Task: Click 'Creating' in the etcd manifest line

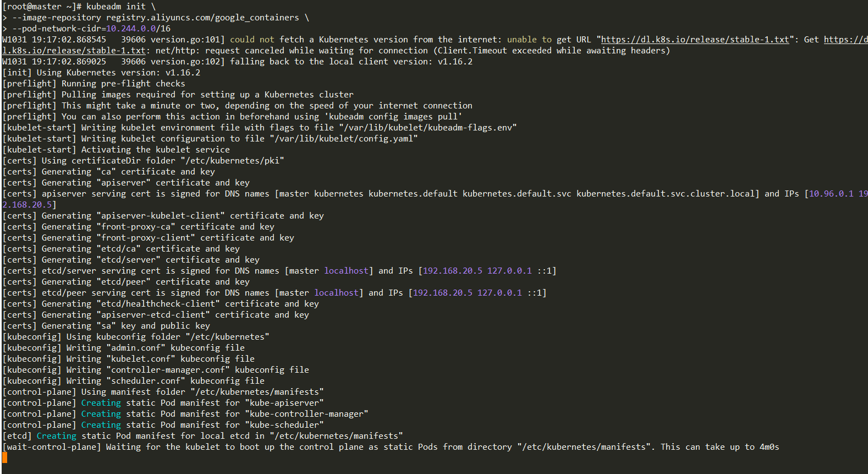Action: tap(57, 436)
